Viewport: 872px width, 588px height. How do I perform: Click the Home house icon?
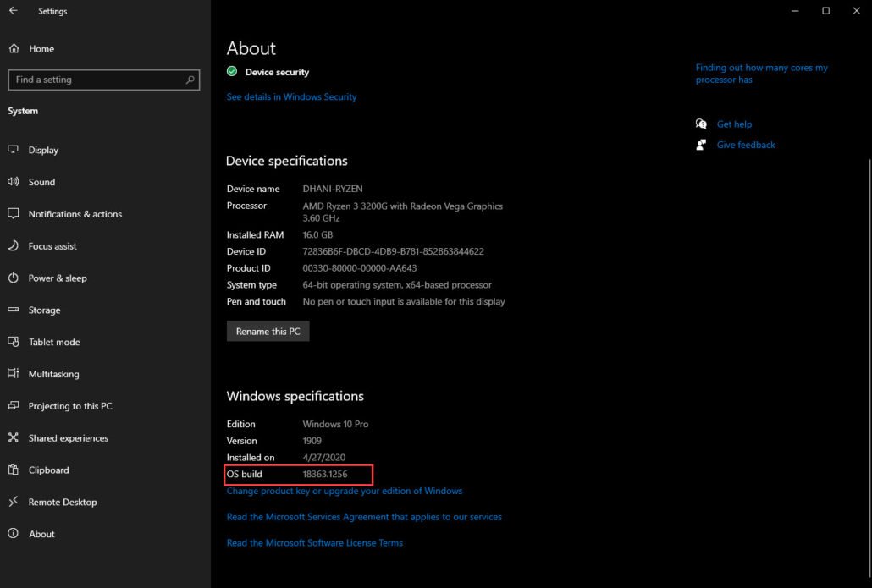tap(14, 48)
